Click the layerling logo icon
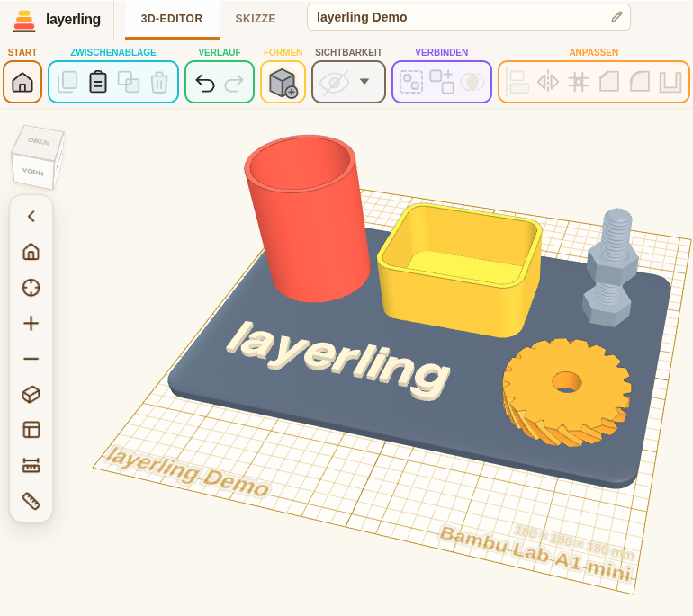This screenshot has width=693, height=616. point(24,21)
